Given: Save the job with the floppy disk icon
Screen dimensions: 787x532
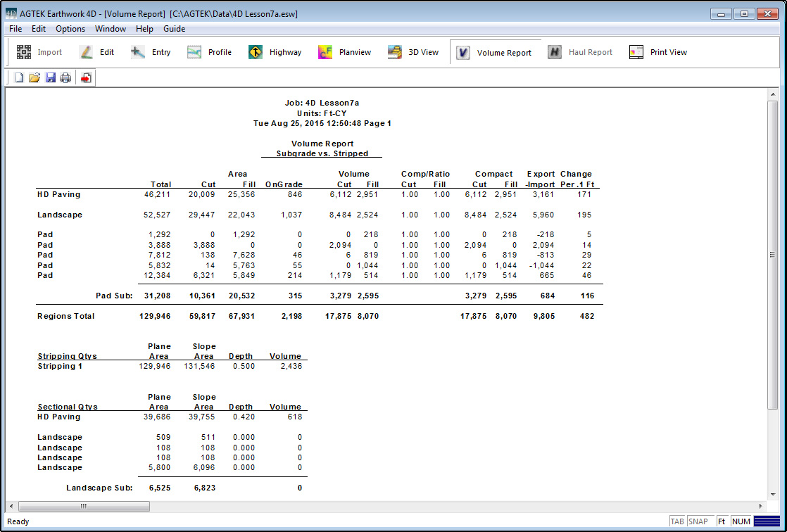Looking at the screenshot, I should 50,78.
